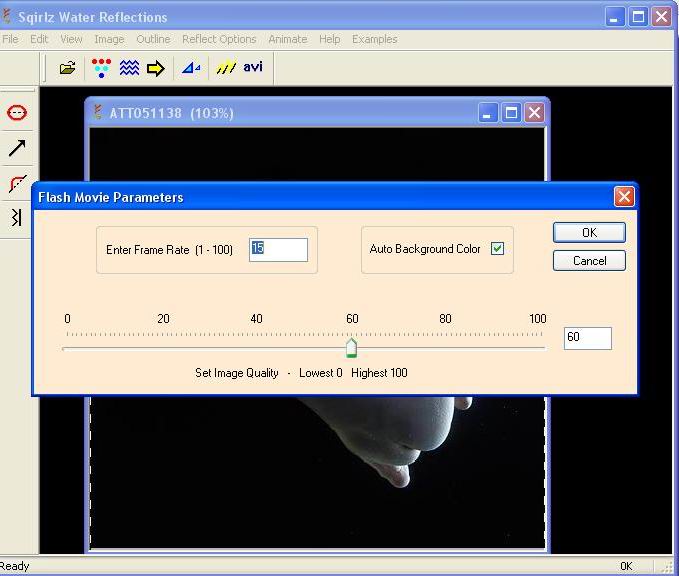679x576 pixels.
Task: Click the 'Enter Frame Rate (1 - 100)' label
Action: (x=169, y=250)
